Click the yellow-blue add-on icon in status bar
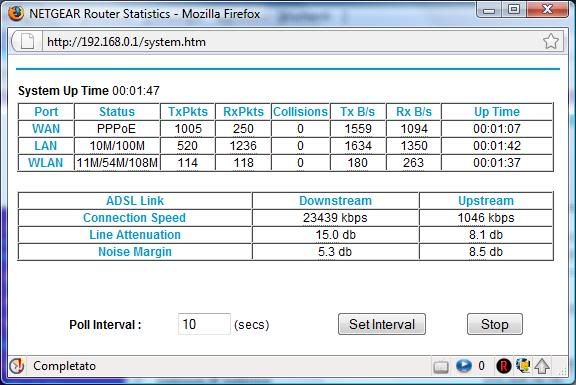Viewport: 576px width, 385px height. [x=523, y=365]
